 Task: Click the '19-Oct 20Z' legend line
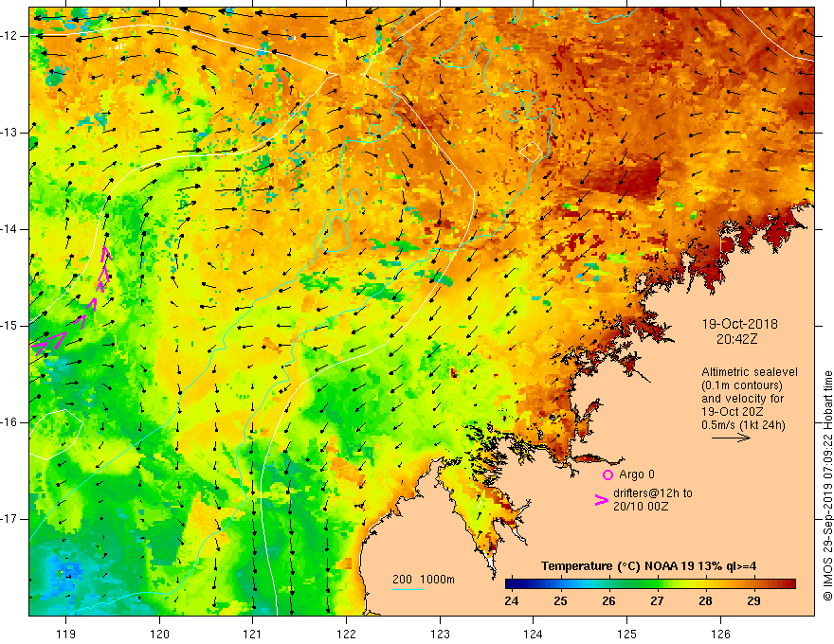(x=731, y=412)
